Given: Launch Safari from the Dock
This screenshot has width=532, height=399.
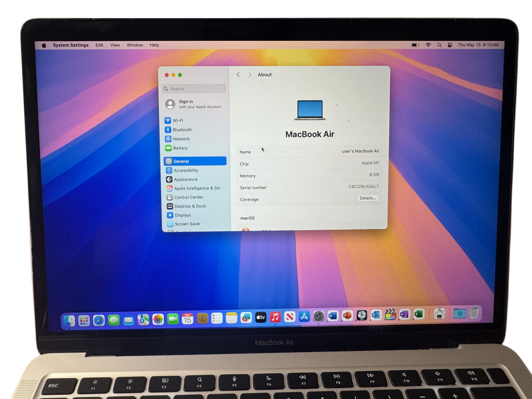Looking at the screenshot, I should (99, 321).
